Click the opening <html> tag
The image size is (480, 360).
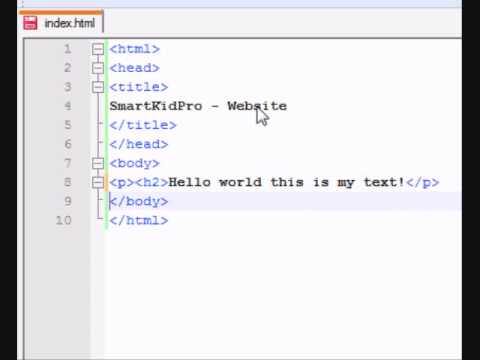tap(135, 49)
